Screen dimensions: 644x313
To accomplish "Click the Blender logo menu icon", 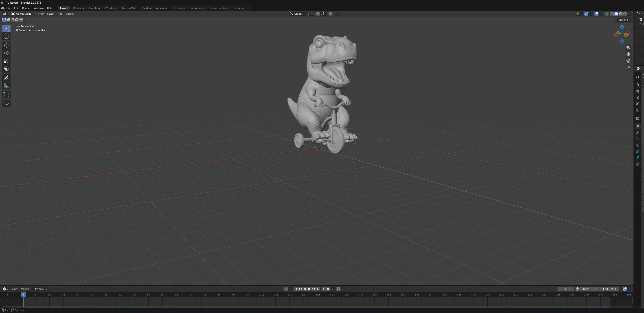I will (x=3, y=8).
